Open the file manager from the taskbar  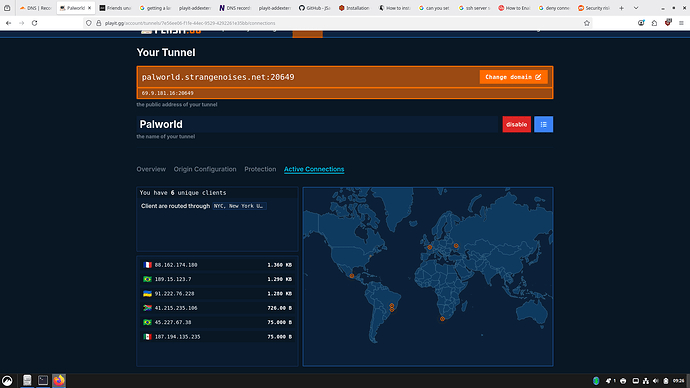(x=27, y=380)
